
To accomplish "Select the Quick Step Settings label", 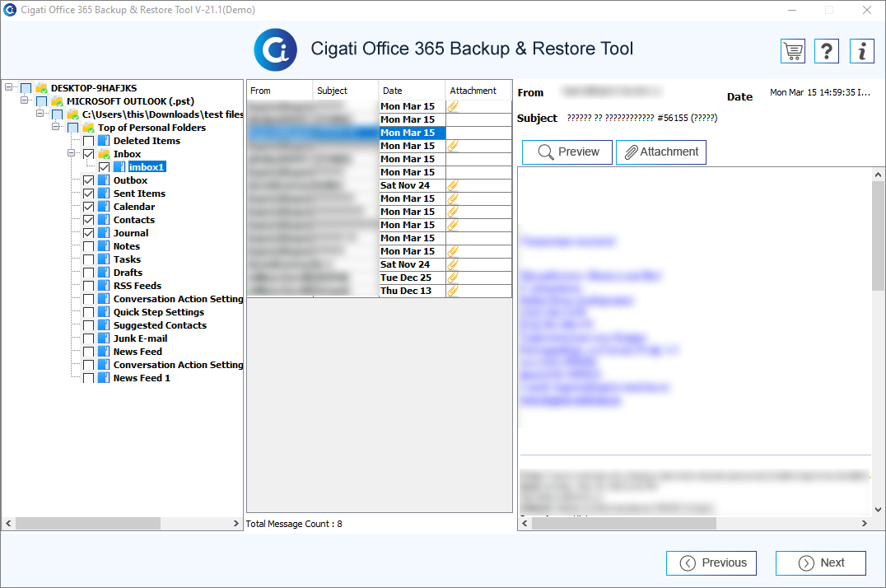I will (159, 312).
